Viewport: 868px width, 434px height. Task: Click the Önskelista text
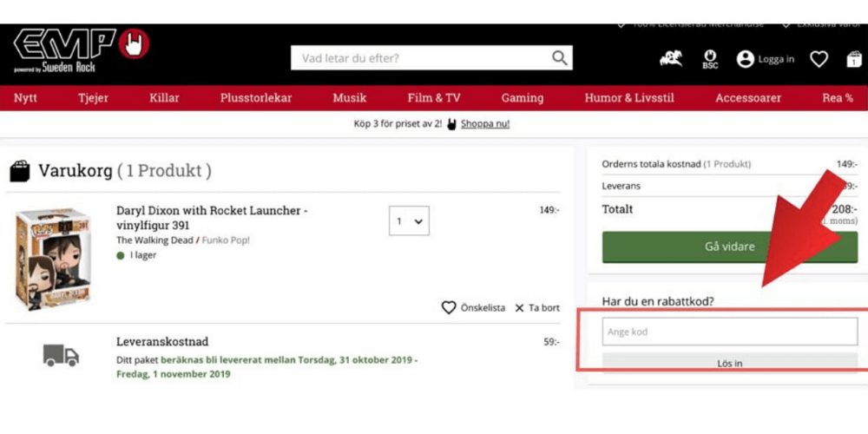483,308
